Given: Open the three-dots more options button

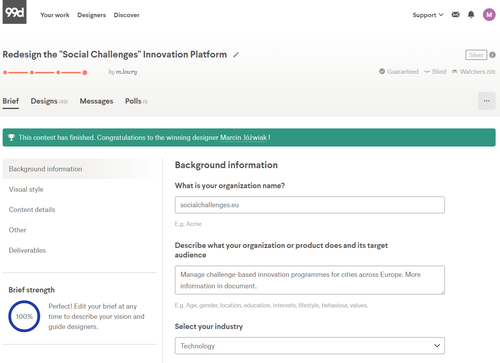Looking at the screenshot, I should [487, 101].
